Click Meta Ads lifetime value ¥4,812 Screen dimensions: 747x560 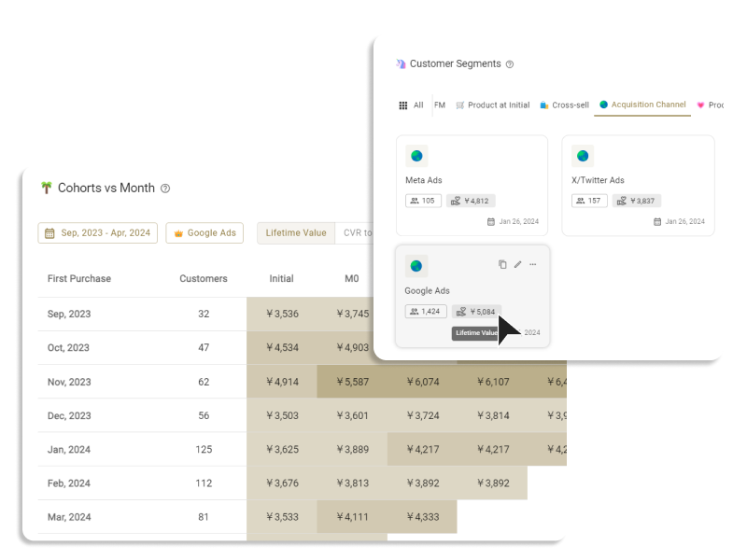[x=471, y=201]
